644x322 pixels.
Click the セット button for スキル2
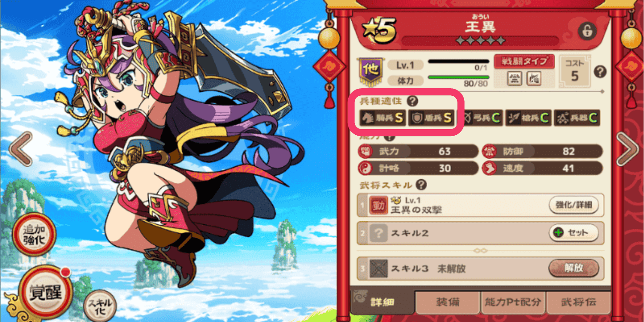574,232
